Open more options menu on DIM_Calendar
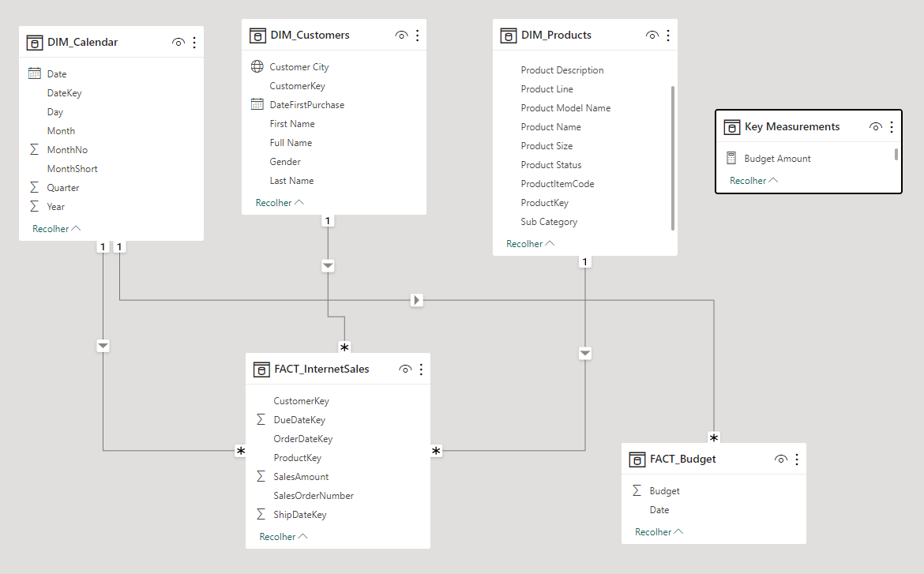This screenshot has width=924, height=574. click(x=194, y=41)
